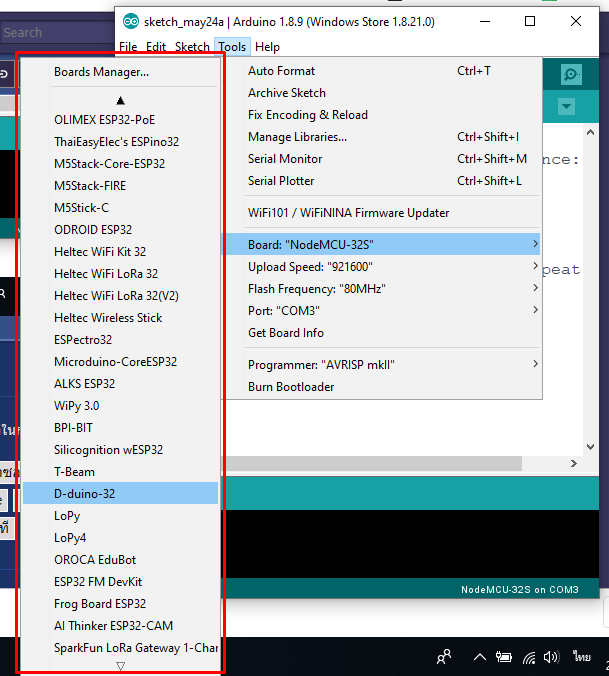The image size is (609, 676).
Task: Launch Serial Plotter
Action: click(383, 181)
